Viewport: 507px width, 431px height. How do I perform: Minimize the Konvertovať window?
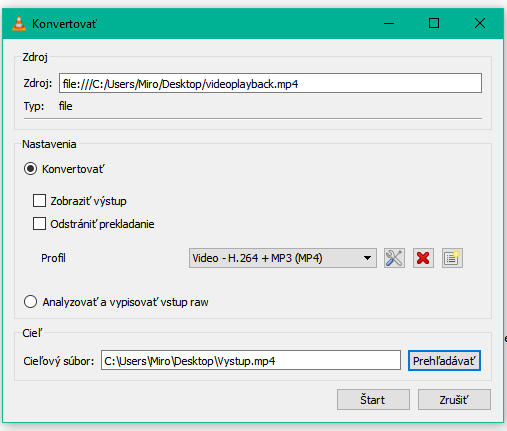(x=389, y=24)
